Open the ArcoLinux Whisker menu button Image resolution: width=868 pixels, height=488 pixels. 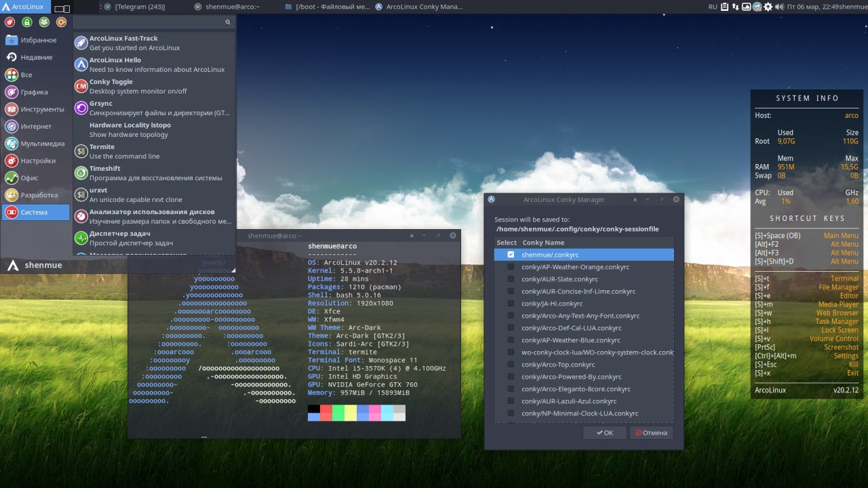pyautogui.click(x=25, y=7)
